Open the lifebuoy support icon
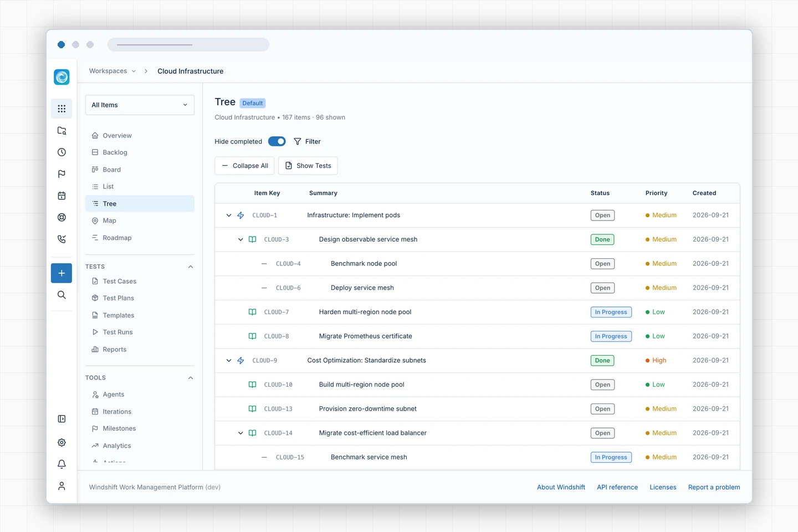 click(62, 217)
